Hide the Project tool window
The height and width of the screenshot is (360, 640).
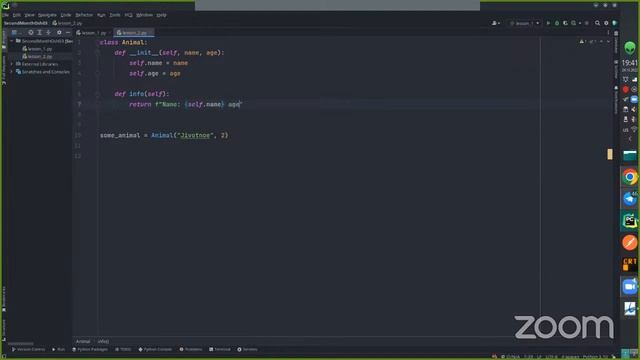[68, 32]
